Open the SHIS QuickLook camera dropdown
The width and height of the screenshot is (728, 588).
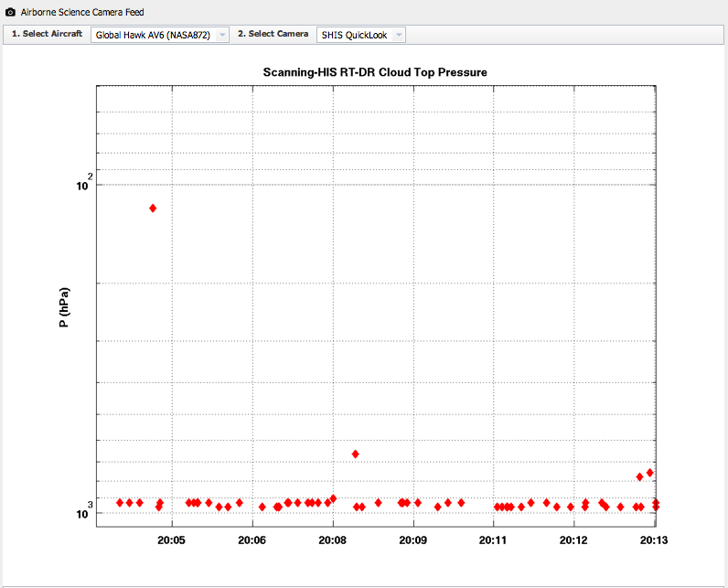tap(360, 35)
